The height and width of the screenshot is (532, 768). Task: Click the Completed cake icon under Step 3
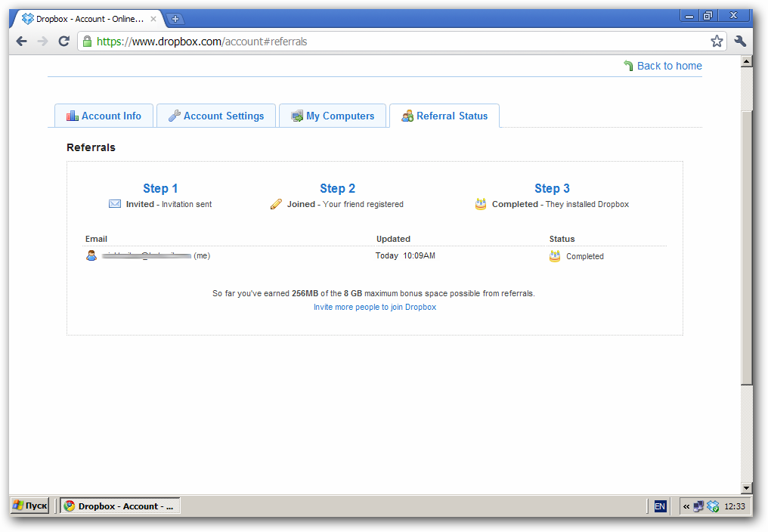[x=481, y=204]
